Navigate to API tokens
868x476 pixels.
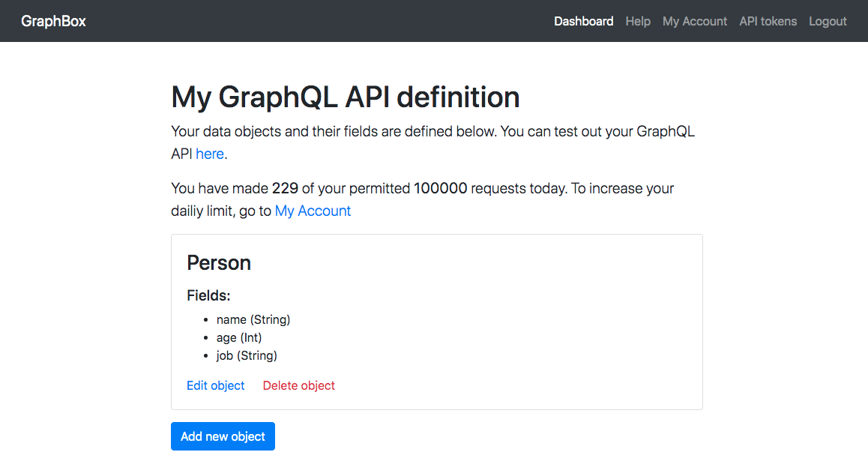click(x=768, y=21)
